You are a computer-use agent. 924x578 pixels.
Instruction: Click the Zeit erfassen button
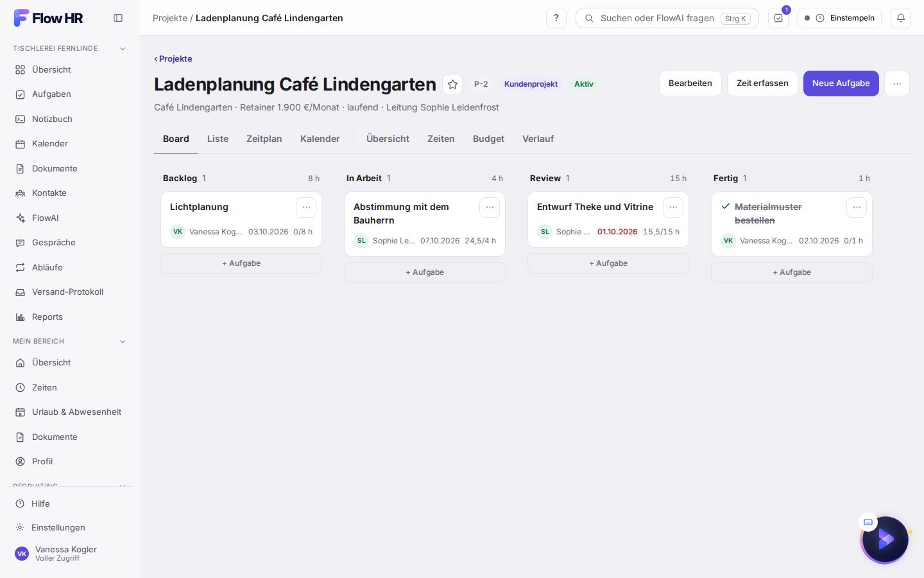762,83
